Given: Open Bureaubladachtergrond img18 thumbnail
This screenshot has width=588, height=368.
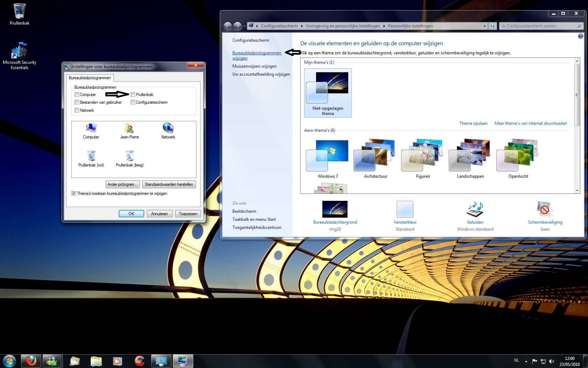Looking at the screenshot, I should pos(335,209).
